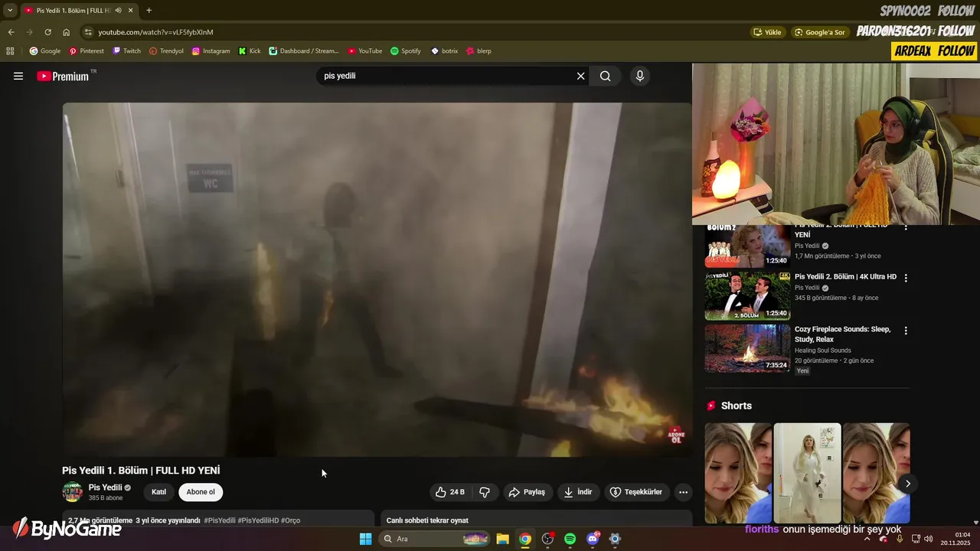The image size is (980, 551).
Task: Open Spotify from the taskbar
Action: tap(570, 539)
